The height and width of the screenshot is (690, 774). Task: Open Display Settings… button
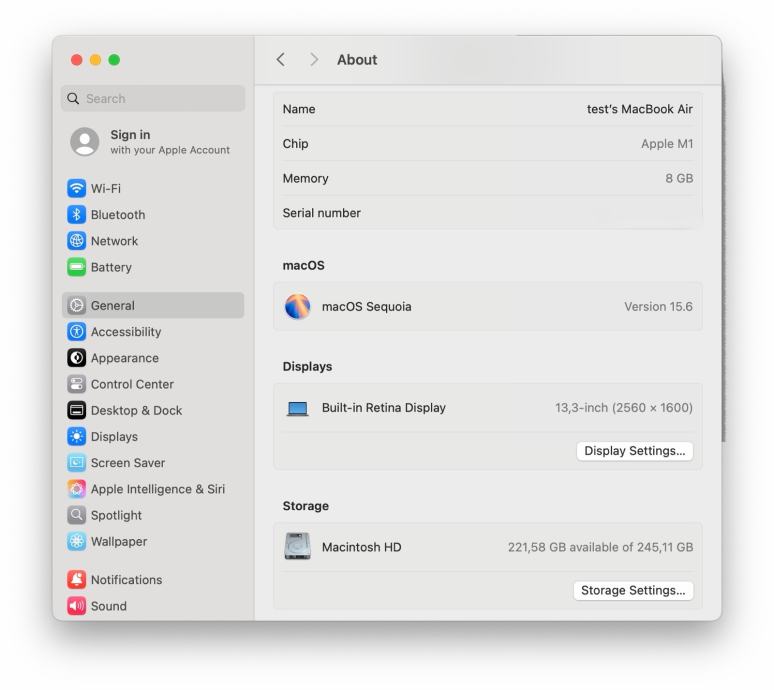634,451
